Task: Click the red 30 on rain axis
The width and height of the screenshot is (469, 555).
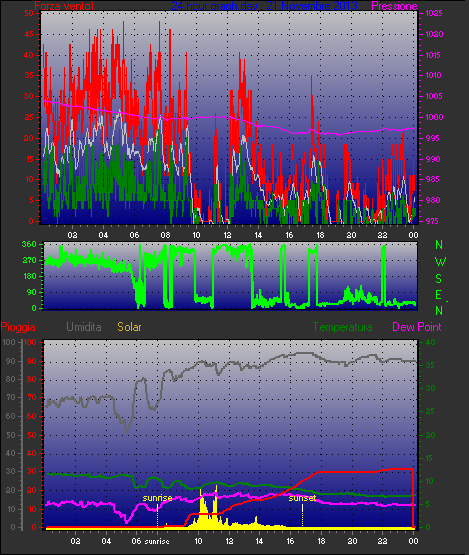Action: coord(32,471)
